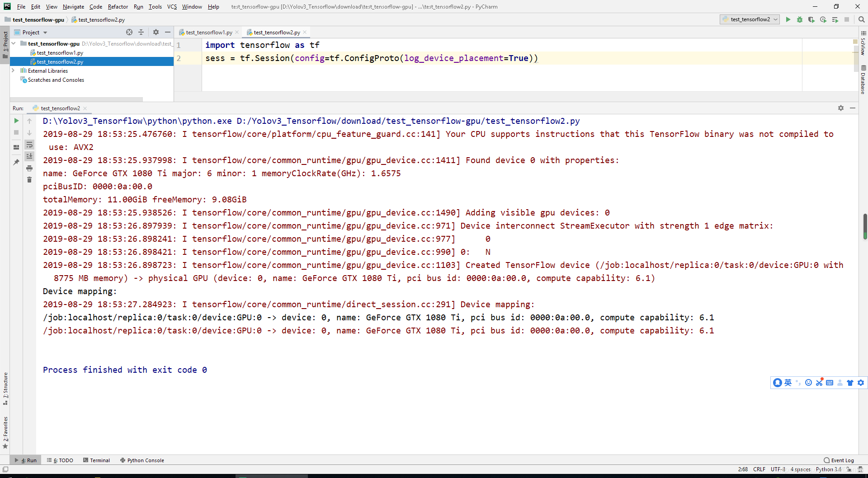Open the TODO tool window

(60, 460)
